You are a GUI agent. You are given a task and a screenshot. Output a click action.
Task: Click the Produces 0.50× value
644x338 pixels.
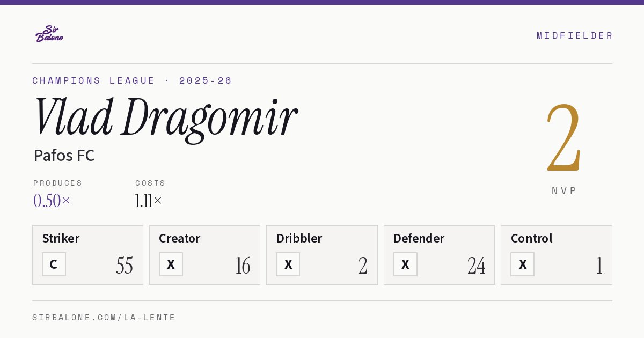coord(52,201)
